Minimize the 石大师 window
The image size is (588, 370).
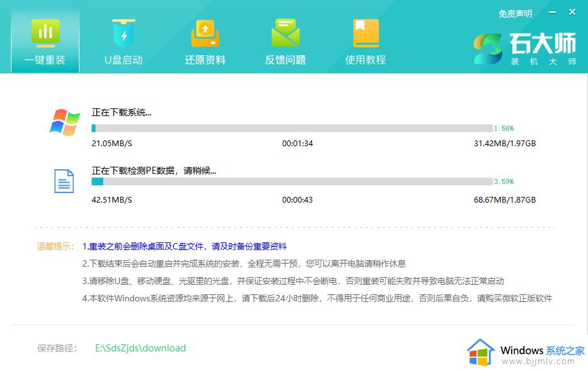click(x=552, y=12)
